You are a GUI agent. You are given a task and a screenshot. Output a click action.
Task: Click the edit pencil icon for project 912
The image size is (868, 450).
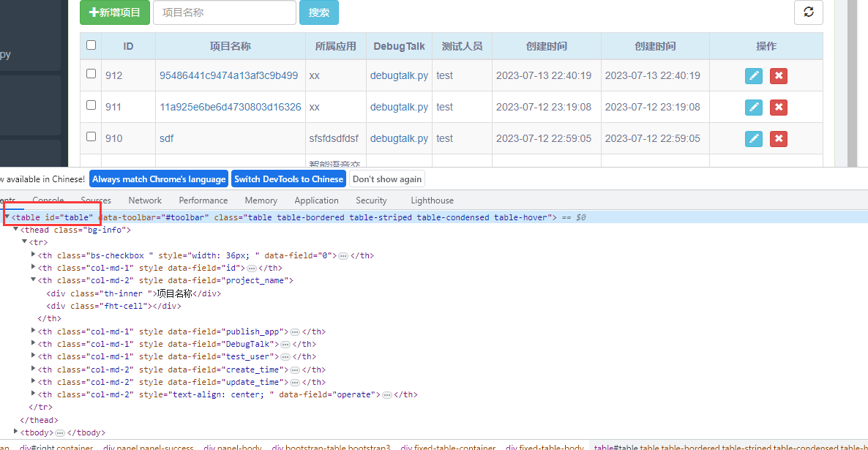(753, 75)
